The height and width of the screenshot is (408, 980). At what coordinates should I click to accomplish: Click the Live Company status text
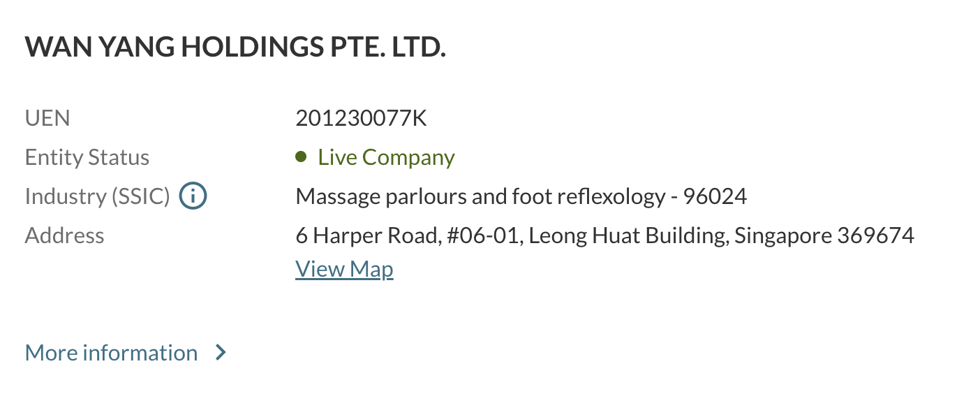[386, 157]
